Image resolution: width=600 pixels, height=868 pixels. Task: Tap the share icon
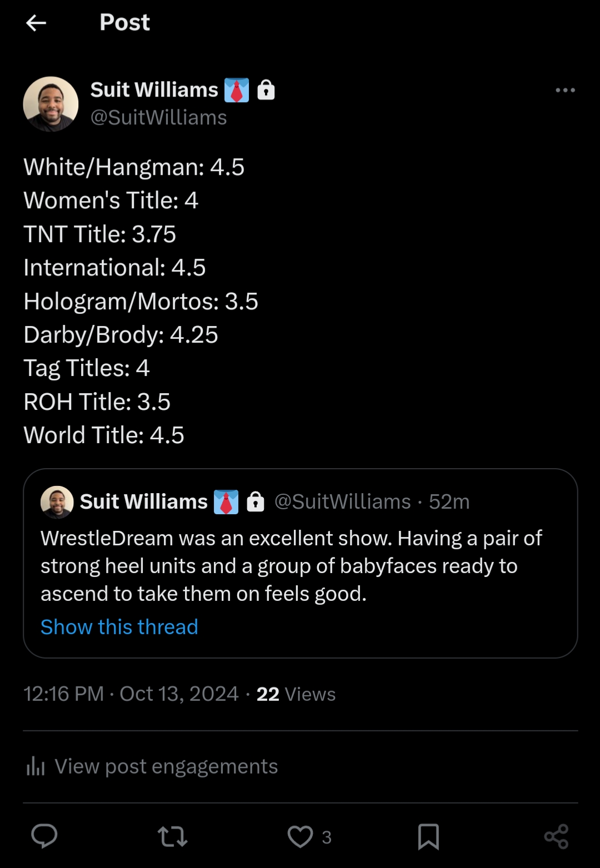click(x=556, y=836)
